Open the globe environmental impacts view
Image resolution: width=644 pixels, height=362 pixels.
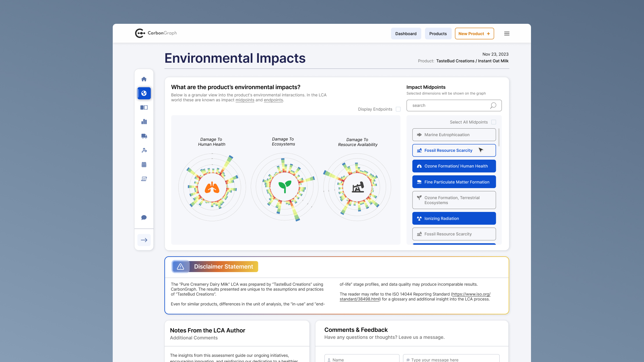coord(144,93)
